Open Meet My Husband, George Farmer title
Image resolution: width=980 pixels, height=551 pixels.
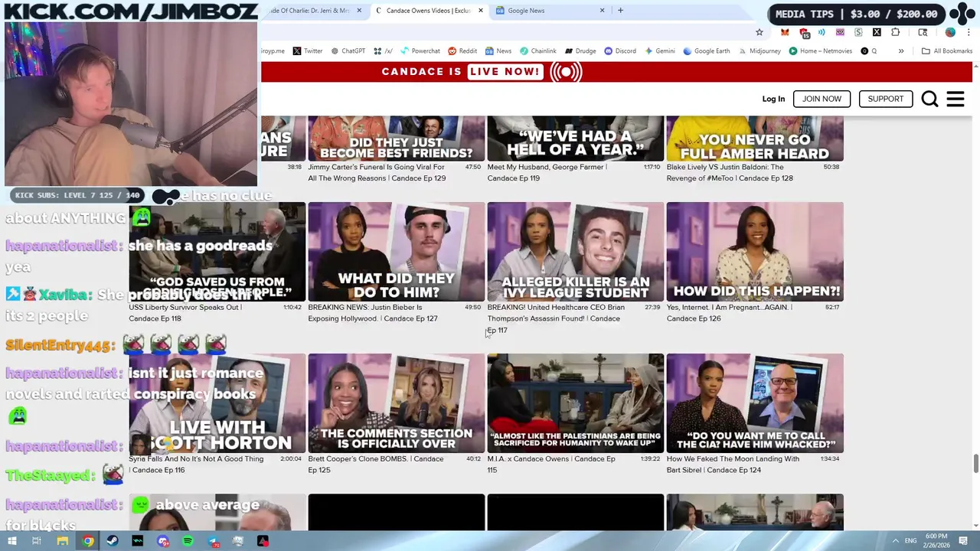547,172
